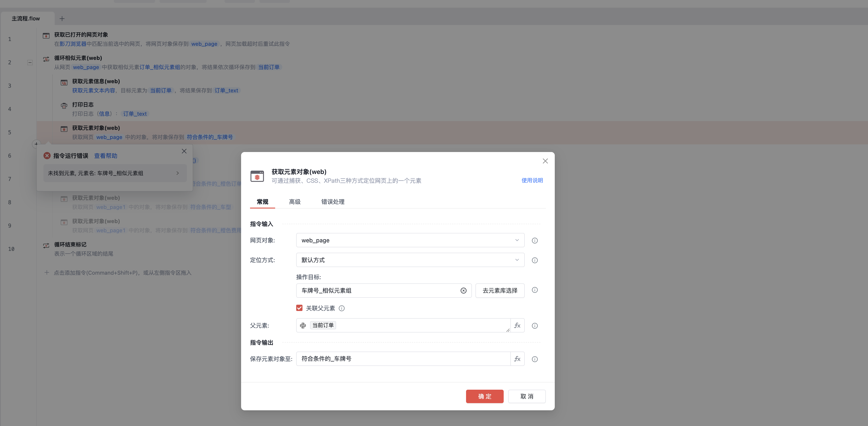
Task: Switch to the 错误处理 tab
Action: [x=333, y=202]
